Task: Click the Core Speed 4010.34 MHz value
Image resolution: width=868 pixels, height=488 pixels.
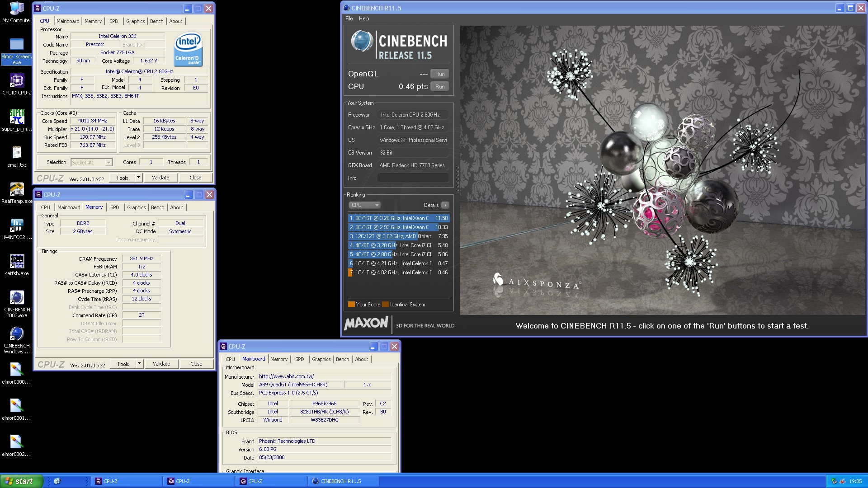Action: point(93,121)
